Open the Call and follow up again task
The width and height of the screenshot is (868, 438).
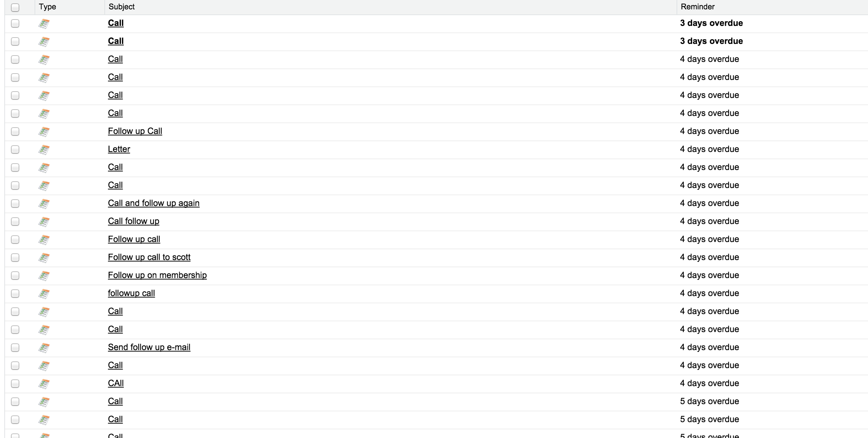(154, 203)
